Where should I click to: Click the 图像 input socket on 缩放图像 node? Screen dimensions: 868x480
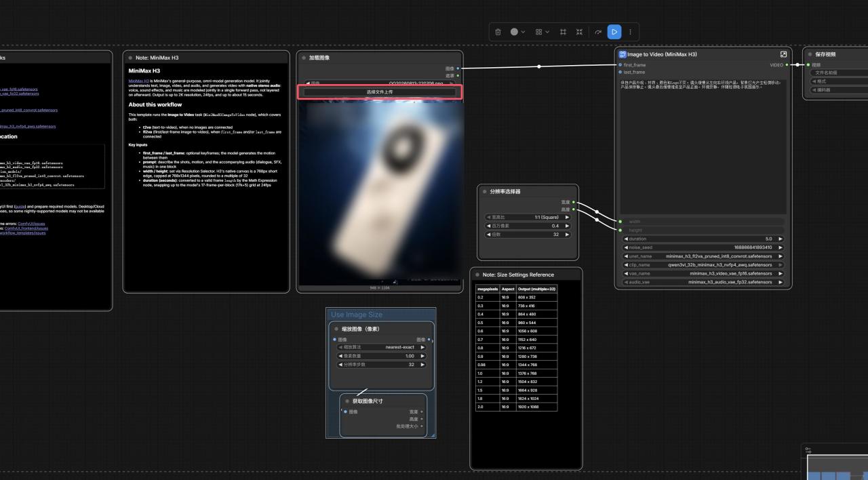point(334,340)
